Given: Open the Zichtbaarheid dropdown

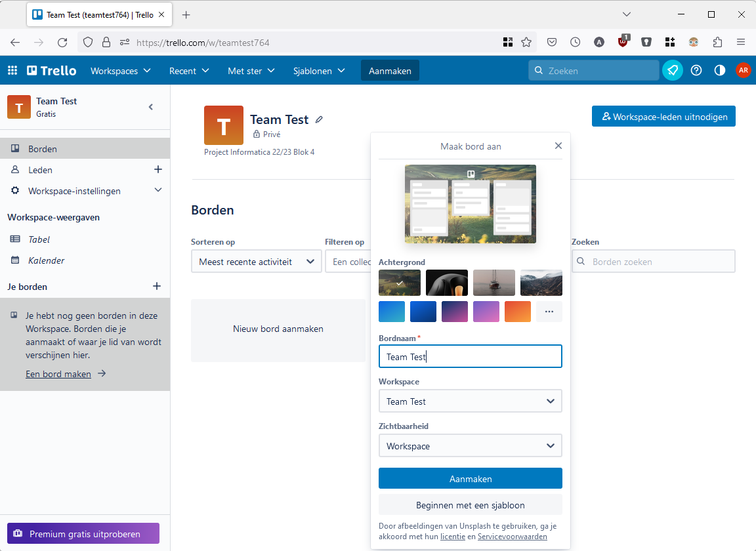Looking at the screenshot, I should [470, 446].
